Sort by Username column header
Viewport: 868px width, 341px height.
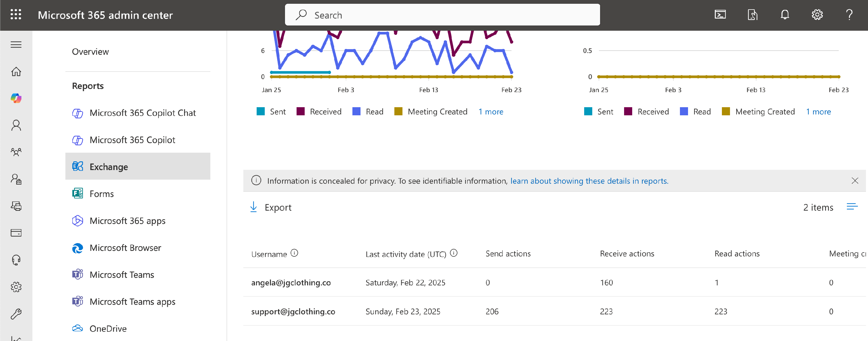click(269, 254)
